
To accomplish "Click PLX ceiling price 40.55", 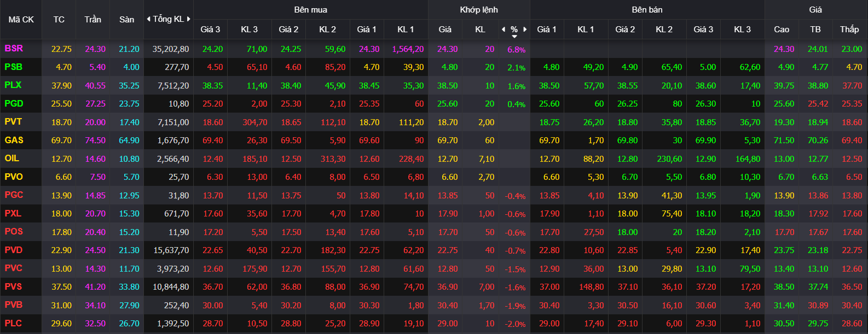I will coord(95,86).
